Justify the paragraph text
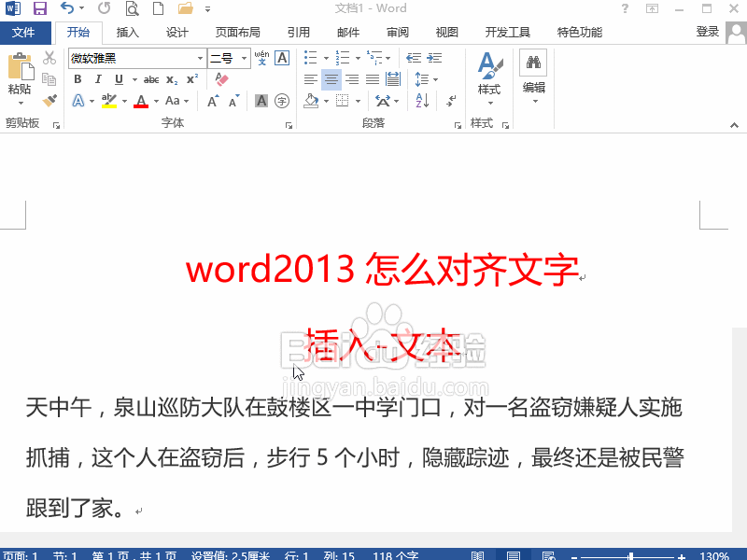 tap(373, 79)
